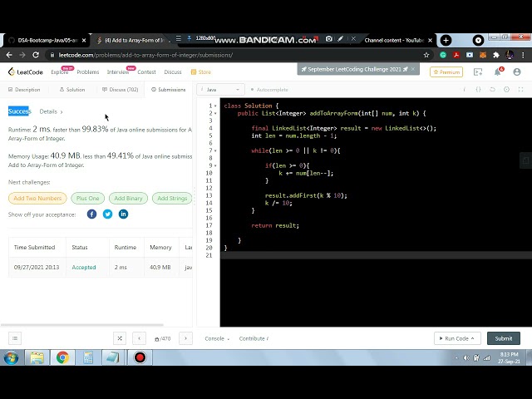Go to previous problem arrow
Image resolution: width=532 pixels, height=399 pixels.
[x=139, y=338]
